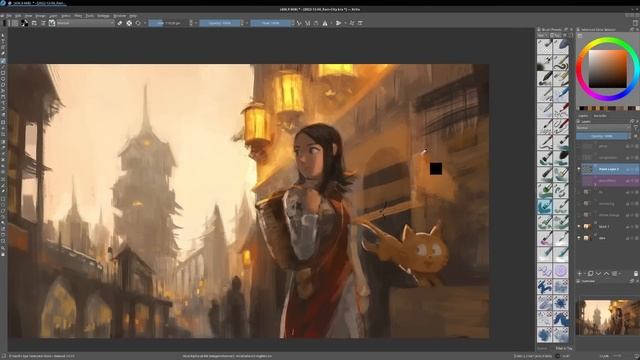Open the File menu

coord(9,16)
